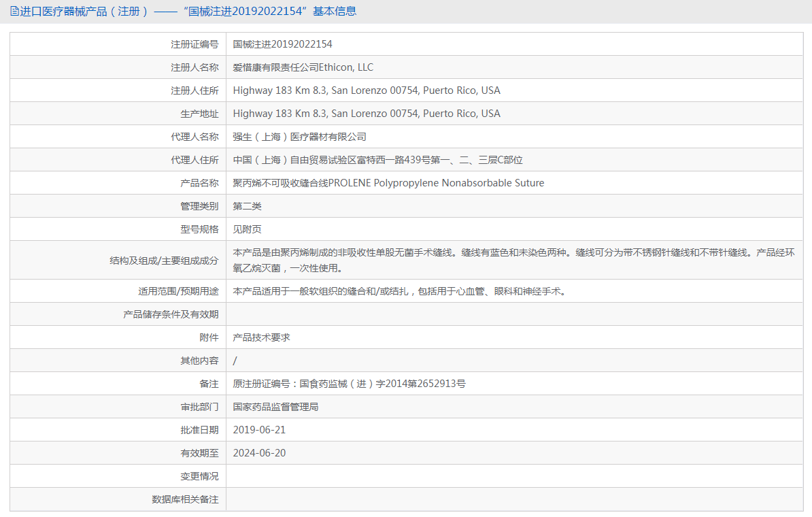Select the registrant name 爱惜康有限责任公司Ethicon, LLC

coord(303,67)
